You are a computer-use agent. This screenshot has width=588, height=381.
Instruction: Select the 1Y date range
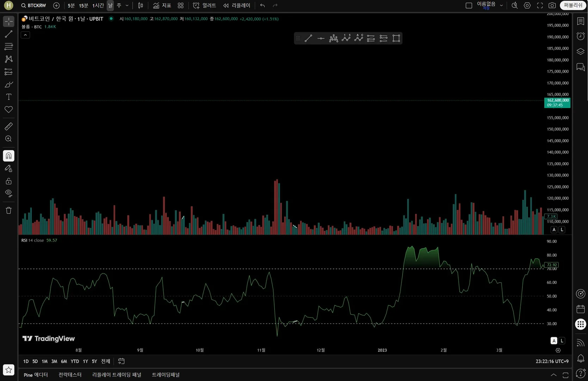[x=85, y=361]
